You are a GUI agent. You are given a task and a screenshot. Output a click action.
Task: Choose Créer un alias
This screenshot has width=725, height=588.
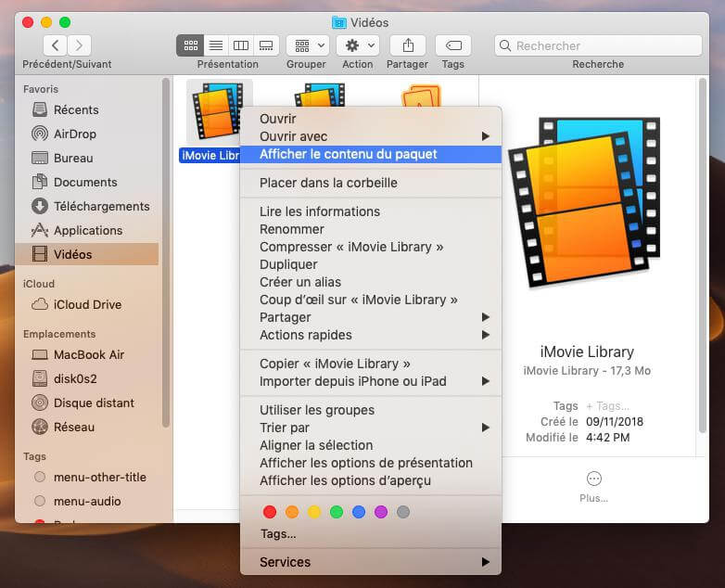[370, 282]
